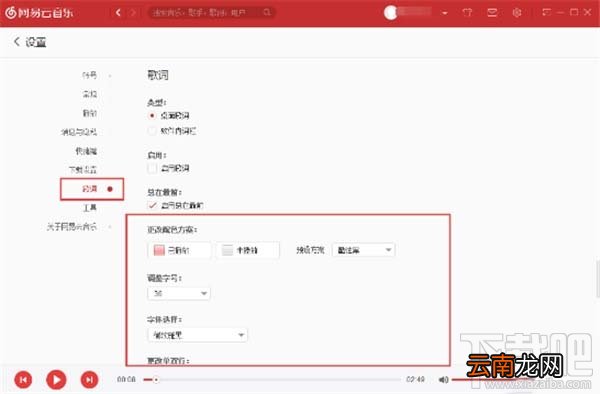Click the 更改配色方案 label
600x394 pixels.
click(x=172, y=230)
